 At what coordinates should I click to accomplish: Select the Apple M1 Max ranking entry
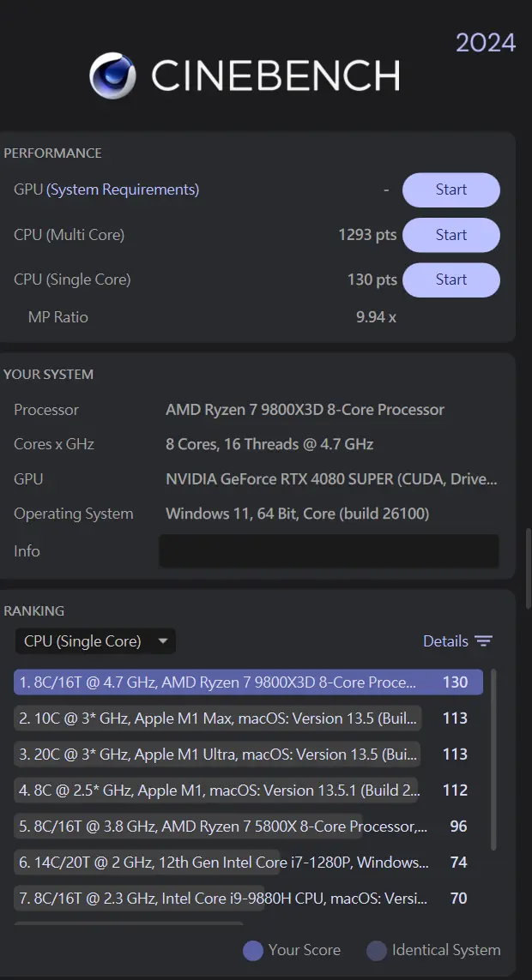[248, 718]
